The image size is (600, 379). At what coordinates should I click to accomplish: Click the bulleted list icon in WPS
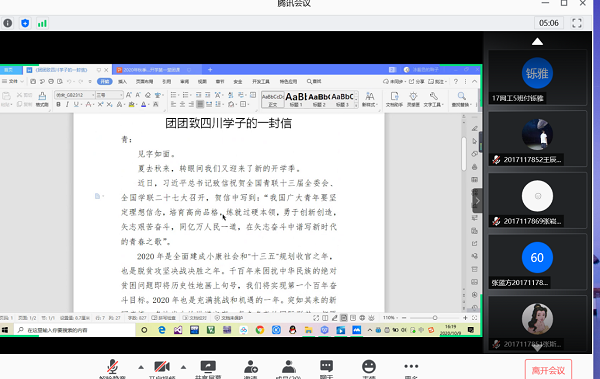pyautogui.click(x=173, y=95)
